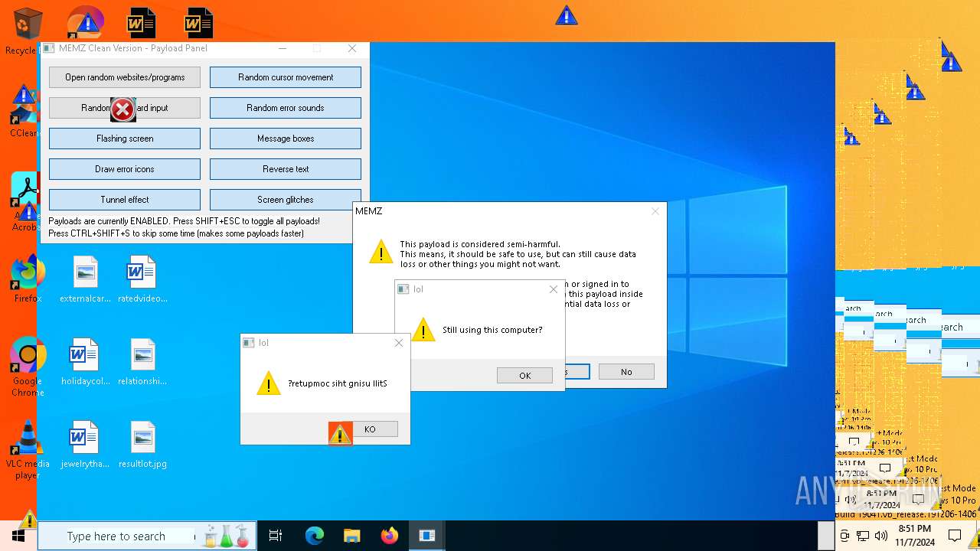Switch to MEMZ app in taskbar
The height and width of the screenshot is (551, 980).
click(x=426, y=536)
